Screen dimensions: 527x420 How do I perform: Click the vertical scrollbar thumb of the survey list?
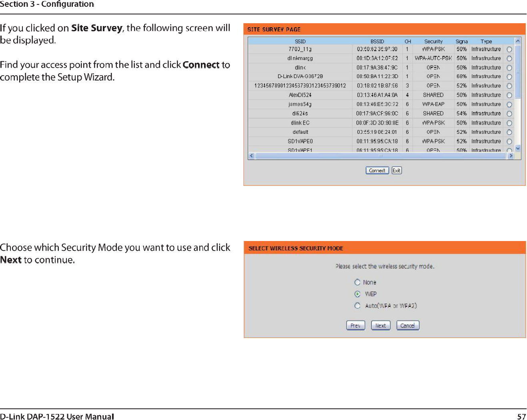[x=518, y=72]
